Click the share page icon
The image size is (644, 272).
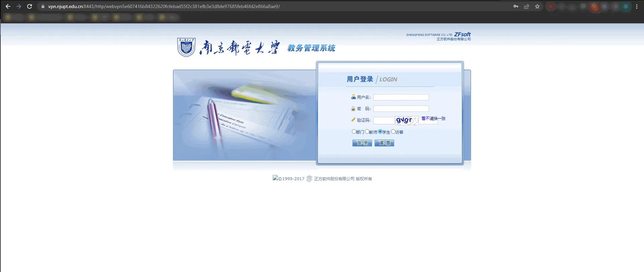(x=527, y=6)
